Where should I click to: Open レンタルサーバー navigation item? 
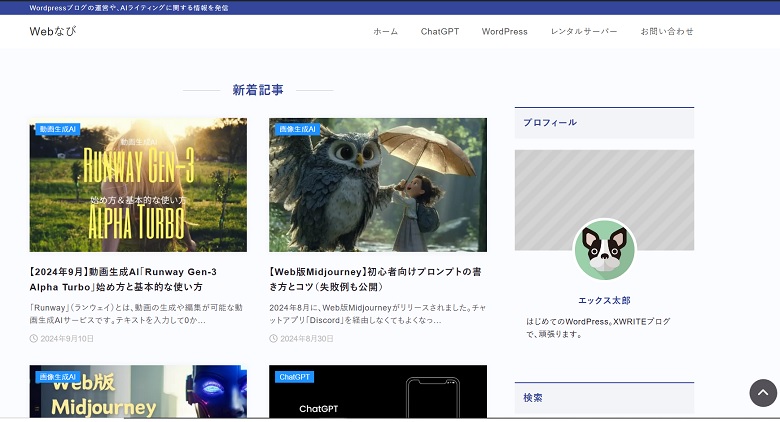[584, 32]
